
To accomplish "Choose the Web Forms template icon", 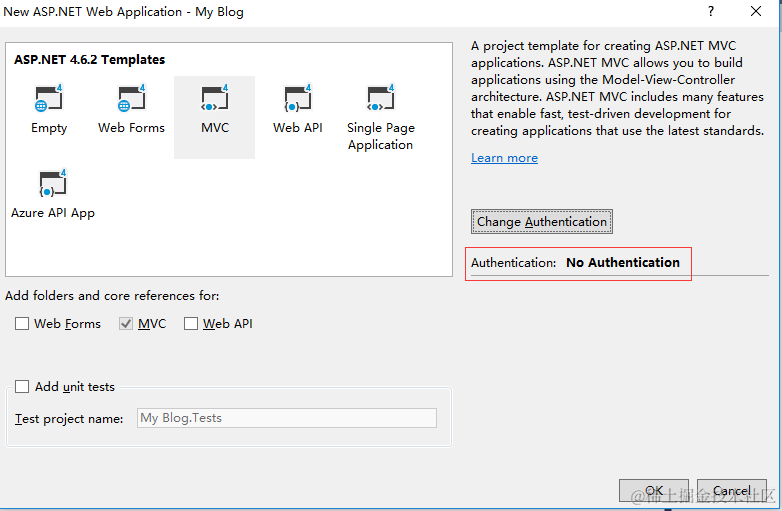I will tap(132, 98).
